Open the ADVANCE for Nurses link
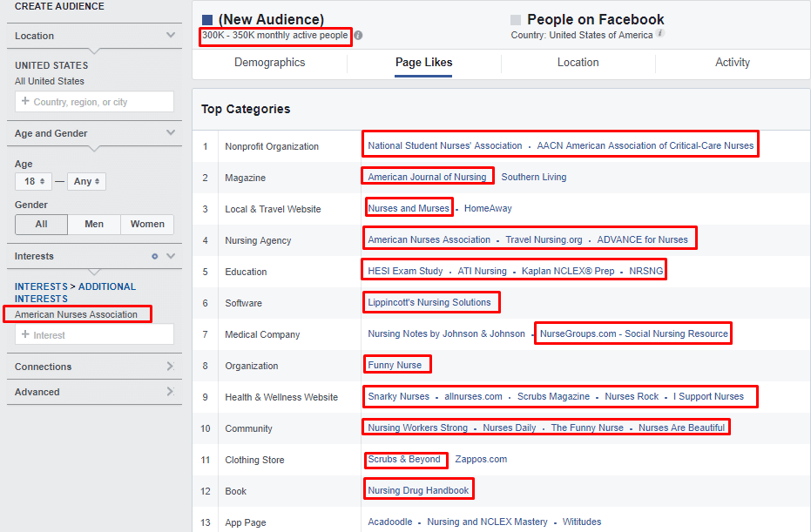This screenshot has height=532, width=811. (642, 240)
